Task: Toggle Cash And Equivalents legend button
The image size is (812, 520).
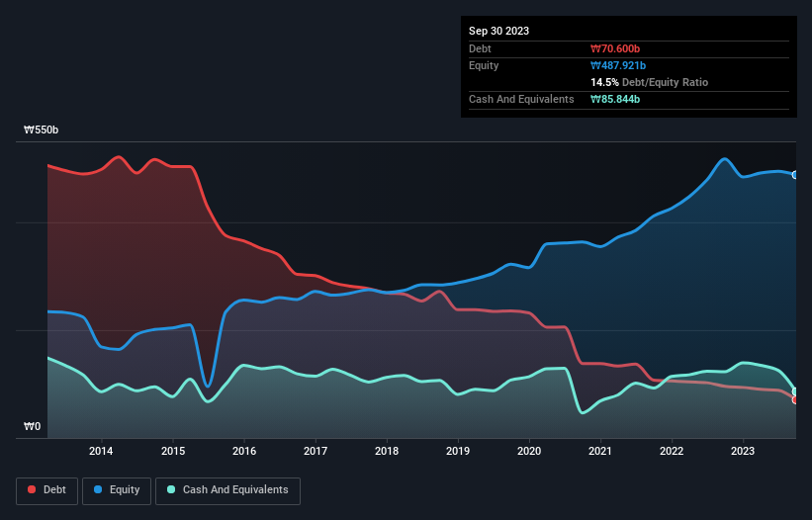Action: point(227,490)
